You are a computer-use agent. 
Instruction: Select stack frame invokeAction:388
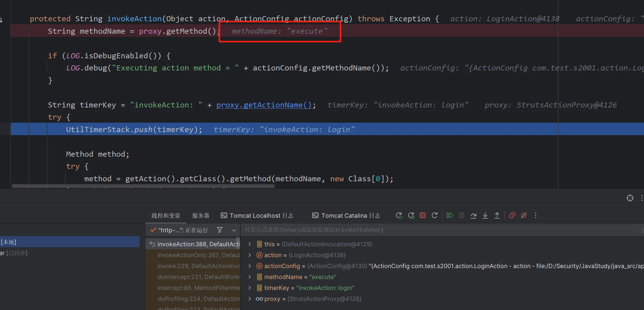193,244
